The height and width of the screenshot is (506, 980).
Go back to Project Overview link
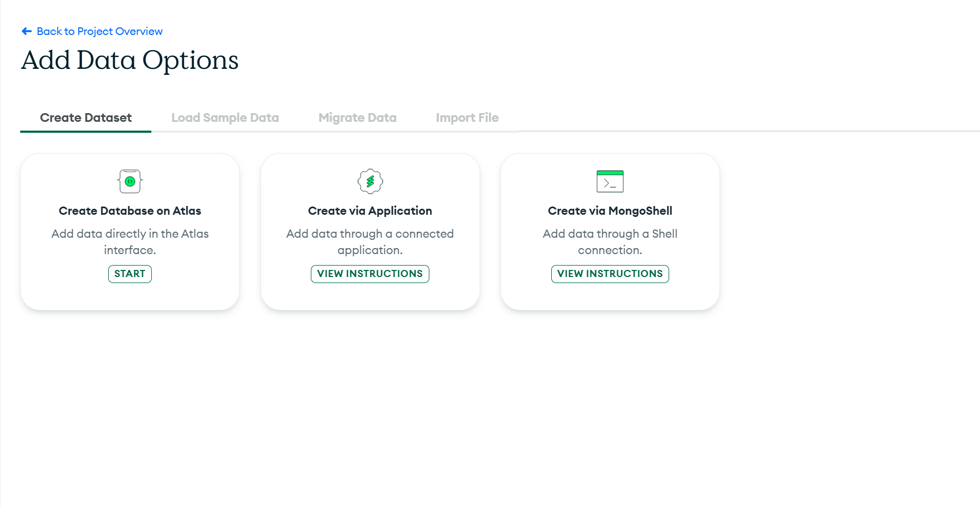click(x=92, y=31)
